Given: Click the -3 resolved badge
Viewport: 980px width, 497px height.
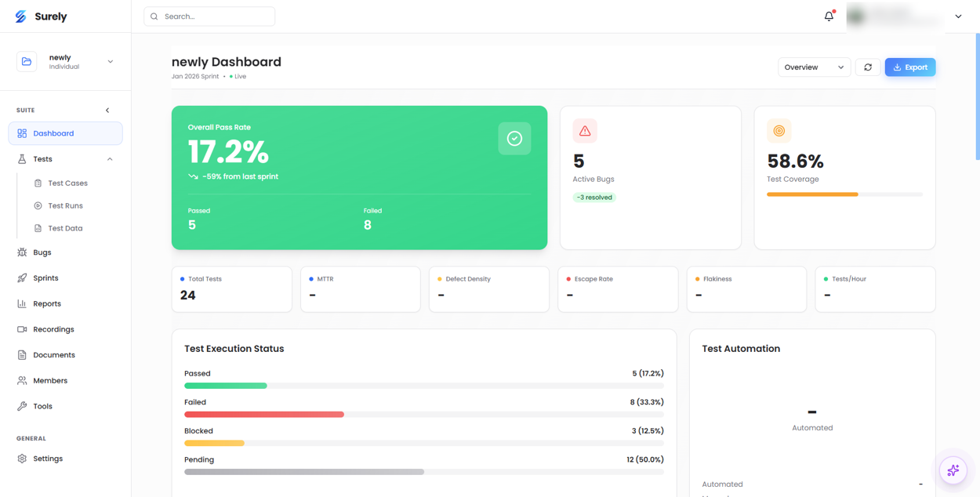Looking at the screenshot, I should pyautogui.click(x=594, y=198).
